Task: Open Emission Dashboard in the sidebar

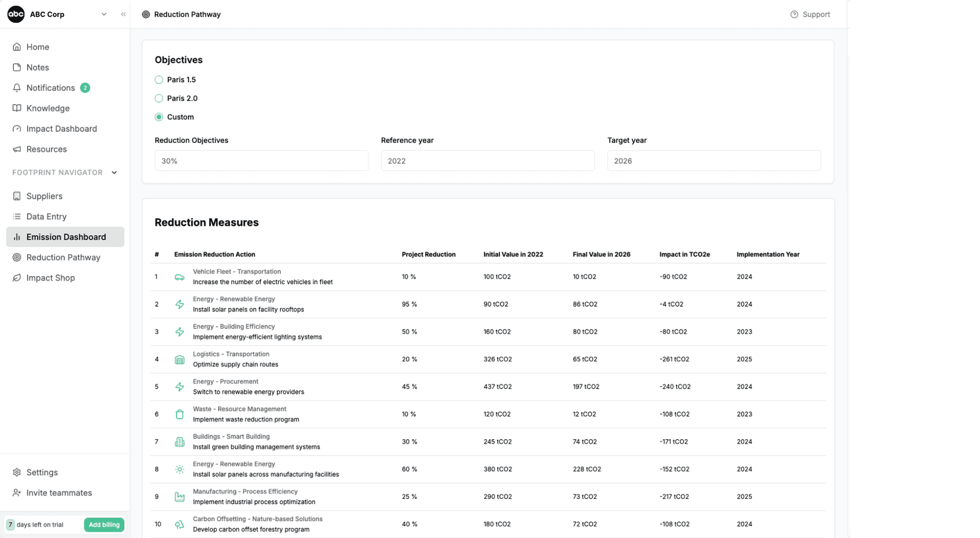Action: point(65,237)
